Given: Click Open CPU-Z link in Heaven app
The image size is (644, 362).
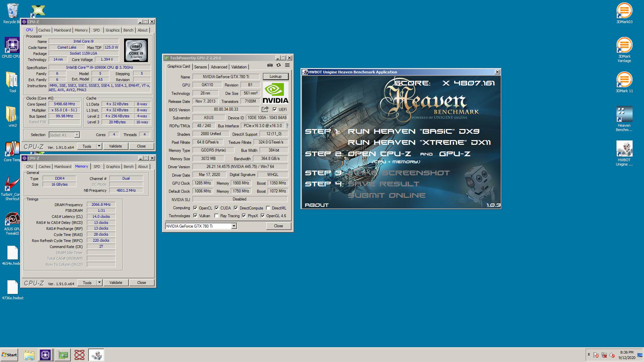Looking at the screenshot, I should 379,154.
